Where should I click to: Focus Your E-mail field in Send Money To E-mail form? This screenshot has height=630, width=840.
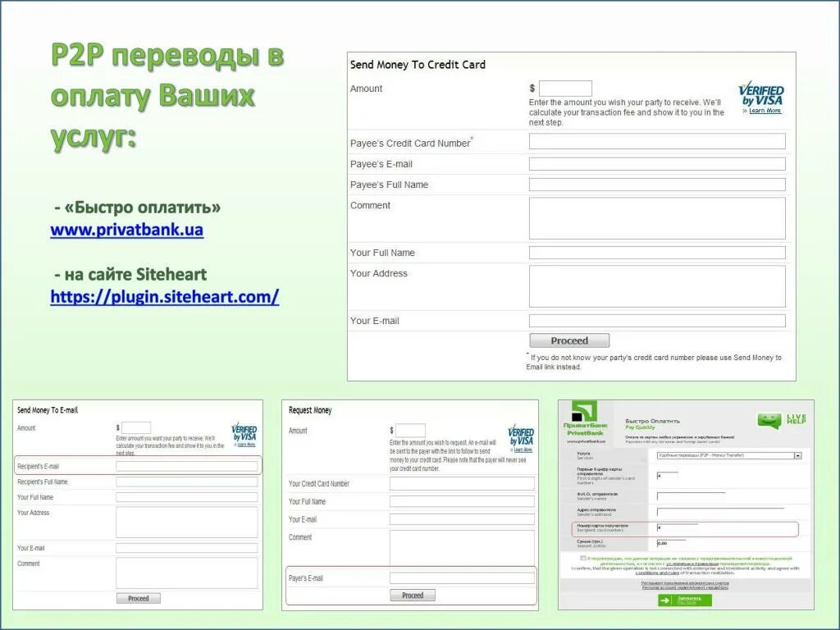[186, 548]
